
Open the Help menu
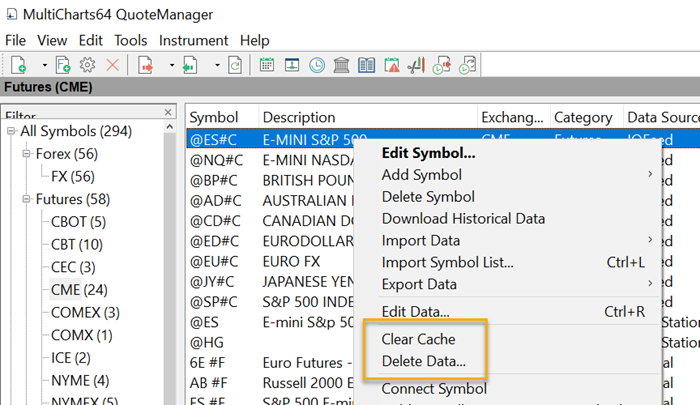tap(254, 41)
